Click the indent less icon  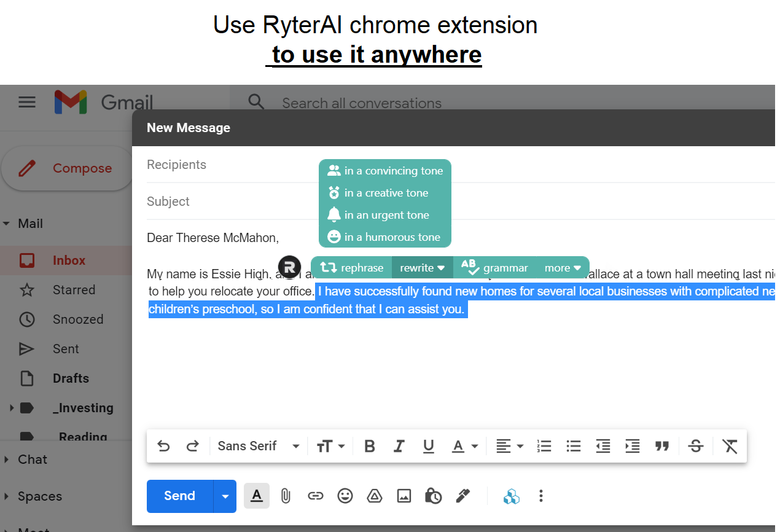[x=603, y=446]
